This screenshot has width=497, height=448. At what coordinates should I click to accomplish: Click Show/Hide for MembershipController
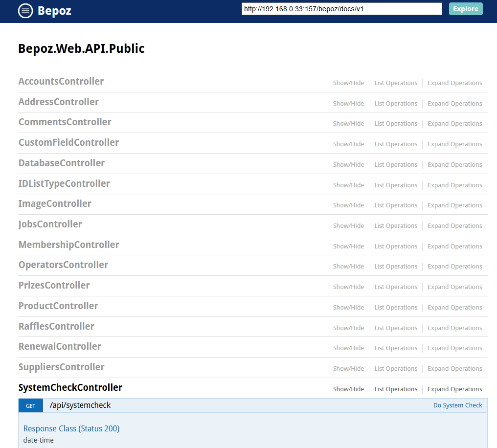coord(348,246)
